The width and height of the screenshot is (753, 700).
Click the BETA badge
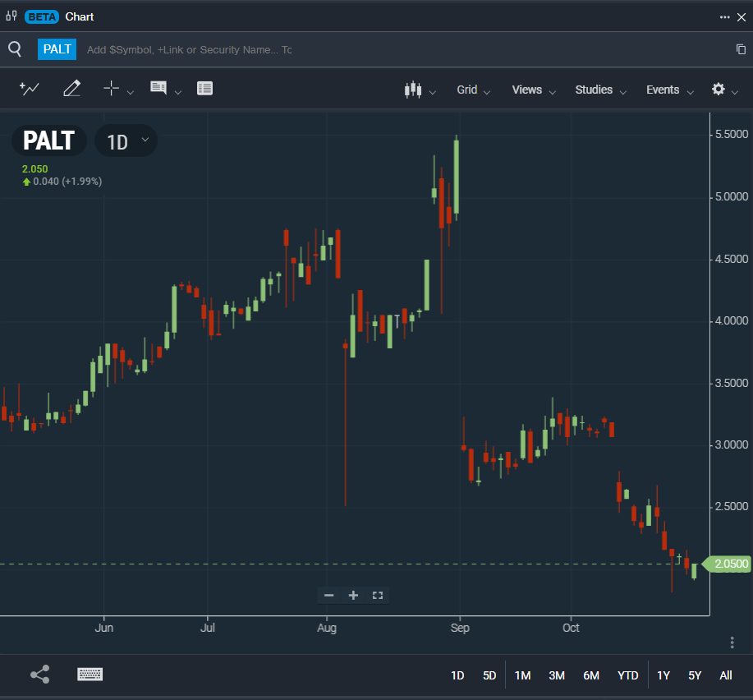(42, 16)
